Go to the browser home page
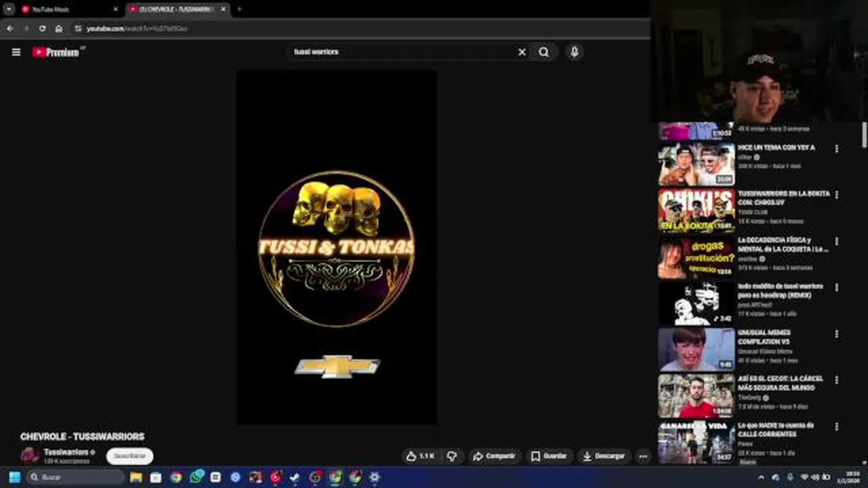The image size is (868, 488). 59,28
